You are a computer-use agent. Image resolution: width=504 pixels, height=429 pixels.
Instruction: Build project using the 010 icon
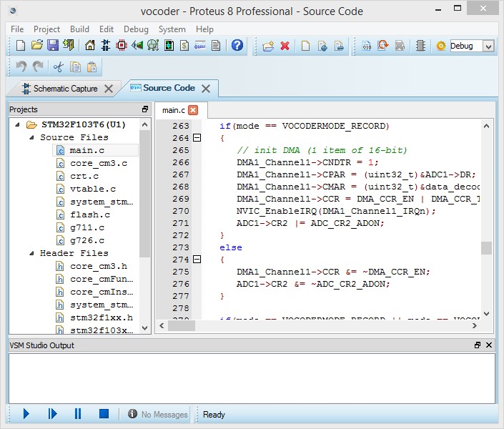point(367,46)
